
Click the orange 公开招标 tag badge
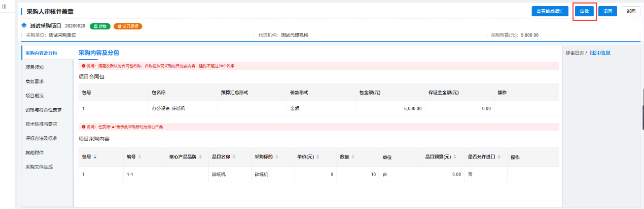click(128, 26)
